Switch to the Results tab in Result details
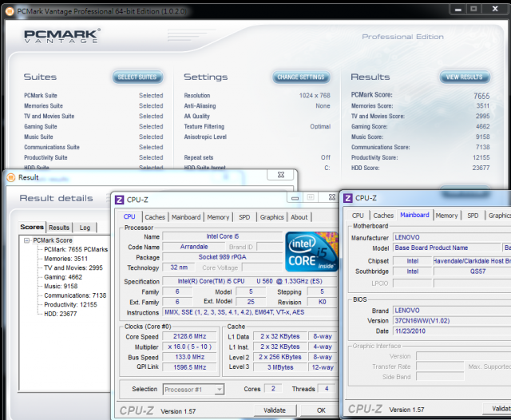This screenshot has width=511, height=420. click(59, 228)
